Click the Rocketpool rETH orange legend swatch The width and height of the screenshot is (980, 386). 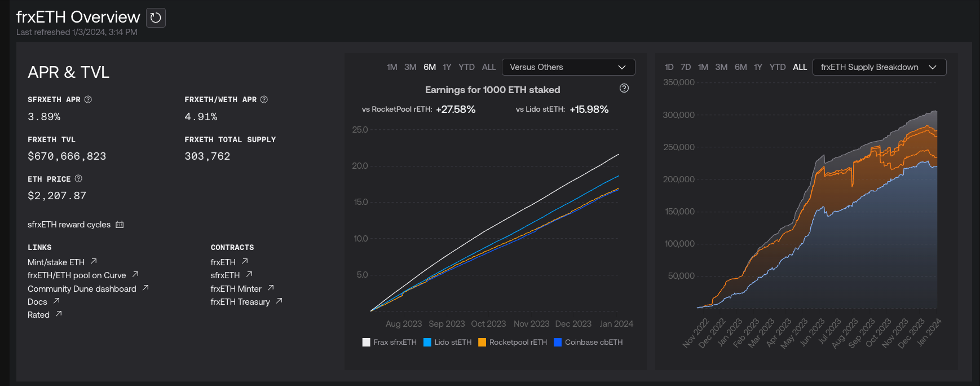(x=482, y=342)
